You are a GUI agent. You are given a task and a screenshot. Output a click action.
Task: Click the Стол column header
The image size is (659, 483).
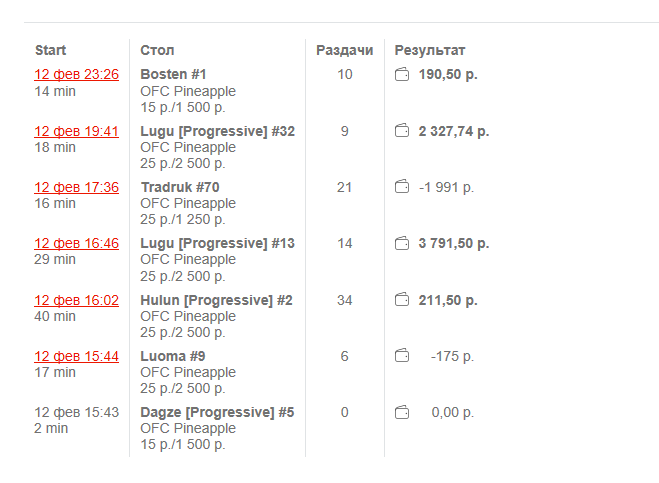[157, 50]
